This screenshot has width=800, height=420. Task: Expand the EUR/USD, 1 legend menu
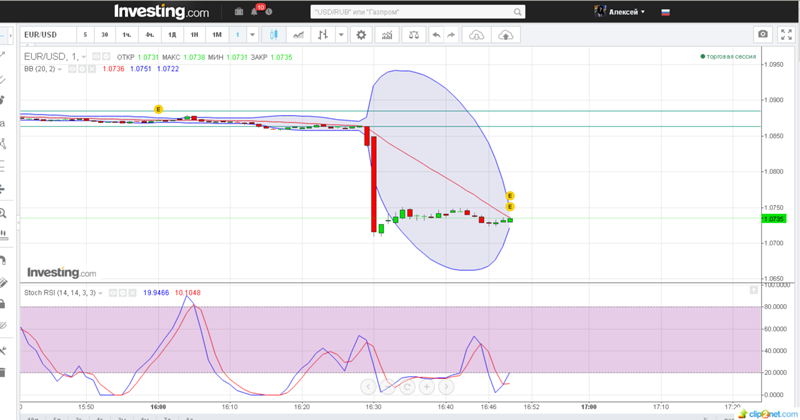pyautogui.click(x=84, y=57)
